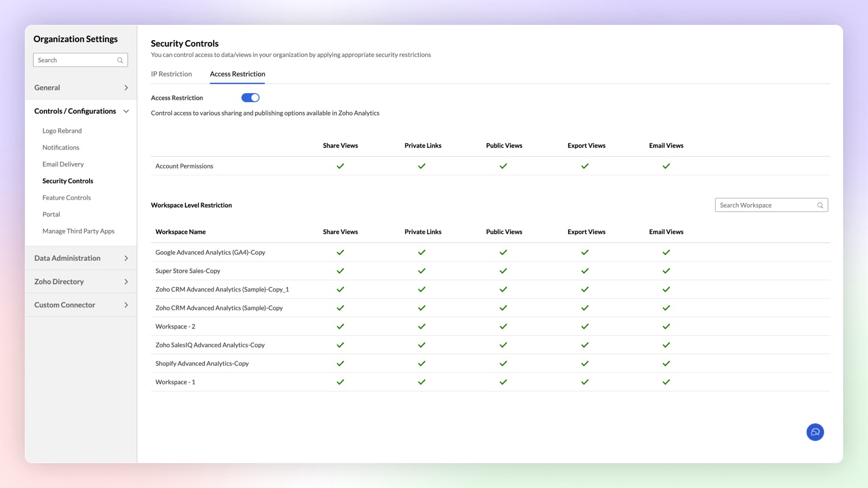Toggle Private Links for Super Store Sales-Copy
Image resolution: width=868 pixels, height=488 pixels.
(422, 271)
